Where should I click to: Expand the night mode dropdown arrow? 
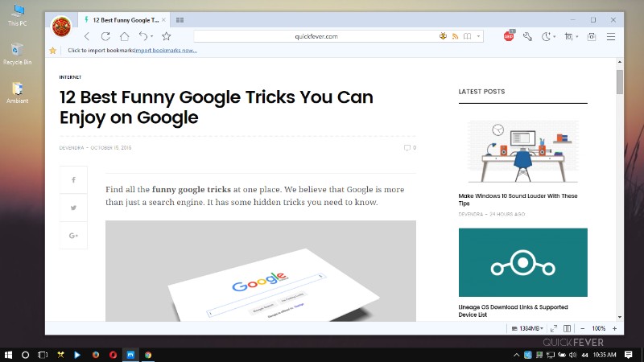click(x=555, y=36)
